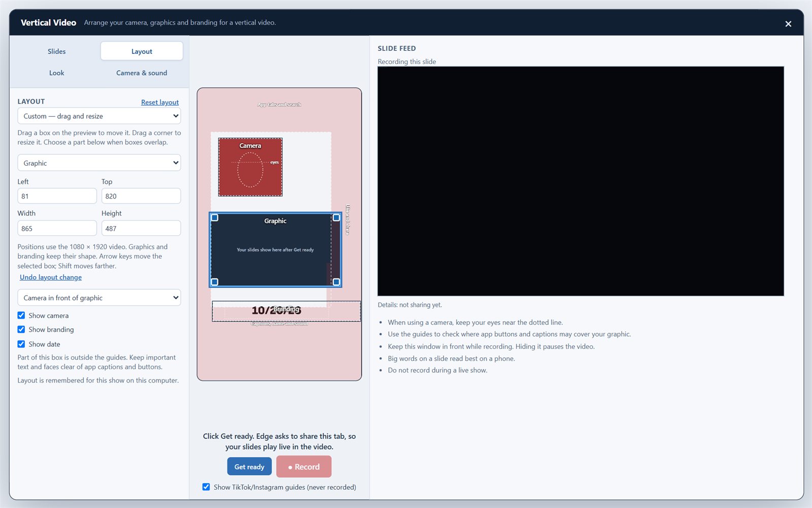The width and height of the screenshot is (812, 508).
Task: Focus the Width input field
Action: tap(57, 229)
